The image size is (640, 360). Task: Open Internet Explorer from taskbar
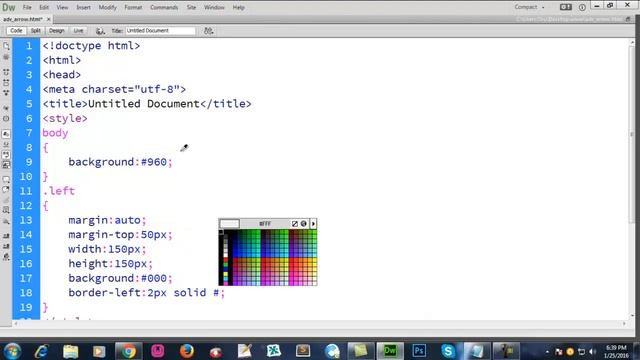pyautogui.click(x=41, y=351)
